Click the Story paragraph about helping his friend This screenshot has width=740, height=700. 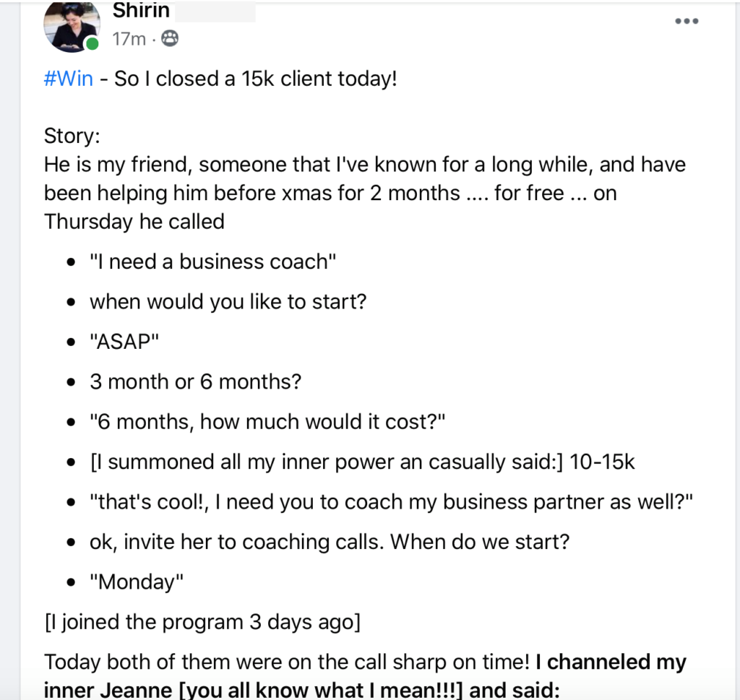(361, 192)
